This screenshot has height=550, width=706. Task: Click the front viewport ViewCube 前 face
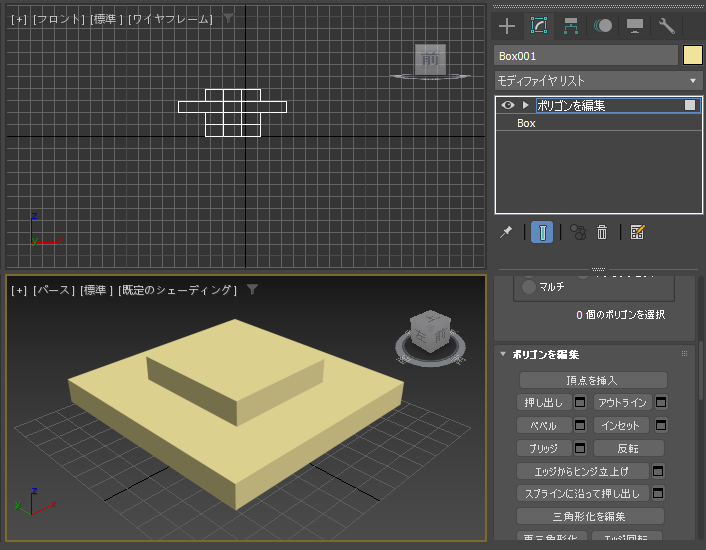point(430,59)
